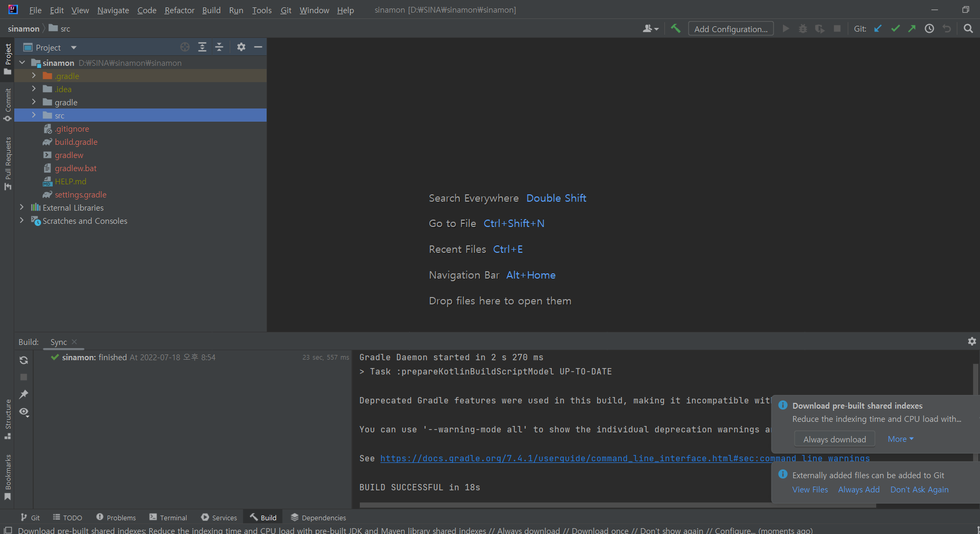Click the Rollback undo arrow icon
980x534 pixels.
click(x=947, y=28)
